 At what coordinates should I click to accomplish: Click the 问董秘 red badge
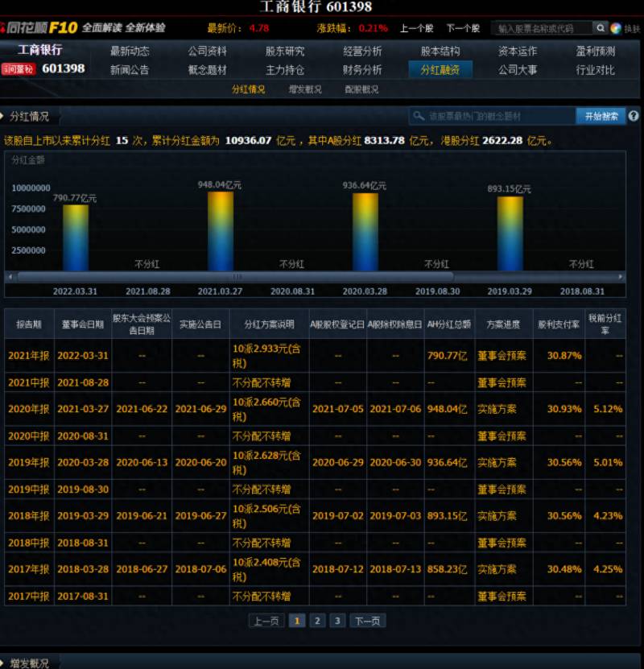[19, 69]
